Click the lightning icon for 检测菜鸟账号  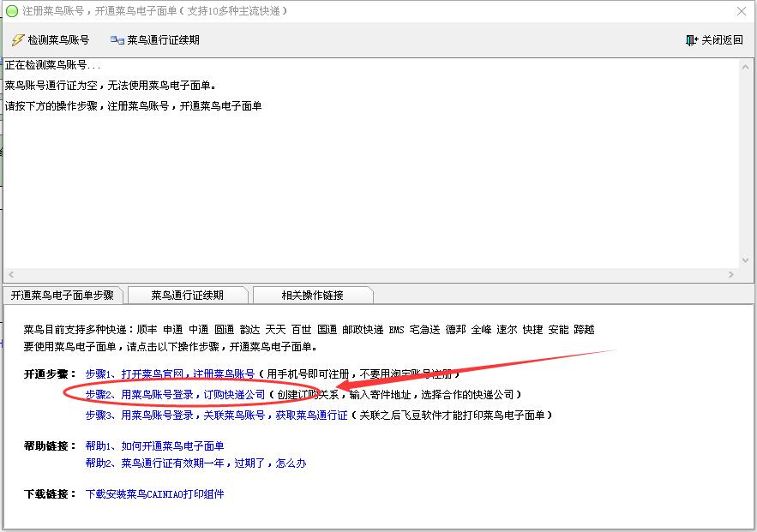coord(18,39)
